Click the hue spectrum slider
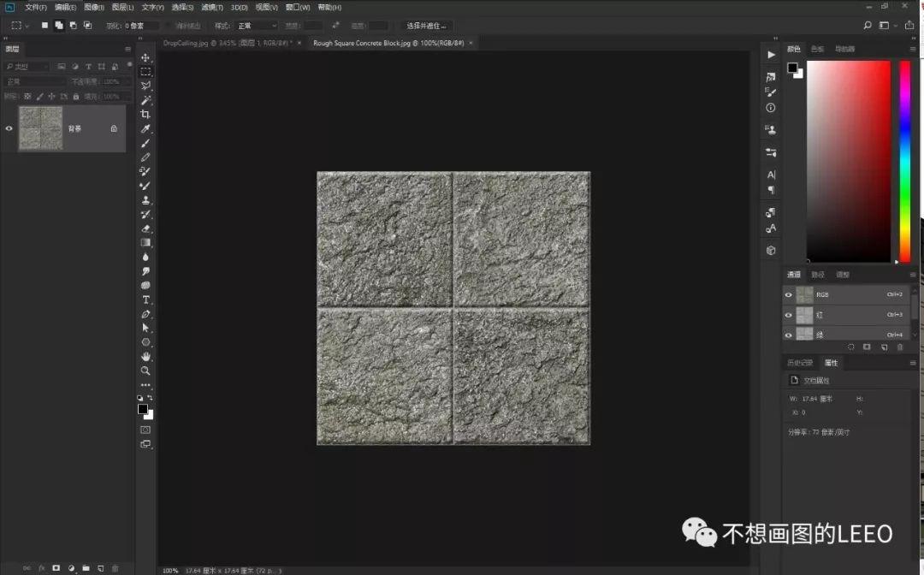The height and width of the screenshot is (575, 924). point(904,162)
